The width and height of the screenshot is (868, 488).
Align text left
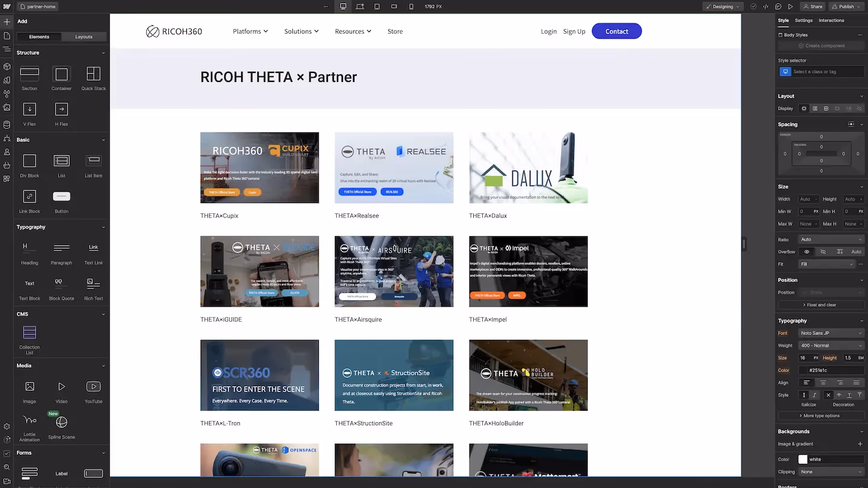(807, 383)
